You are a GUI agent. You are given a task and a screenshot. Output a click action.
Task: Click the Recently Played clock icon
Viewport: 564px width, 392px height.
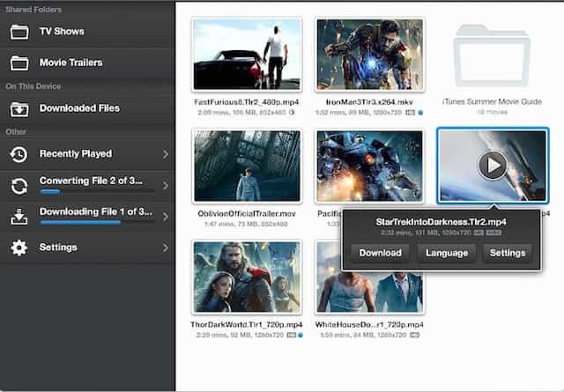[19, 154]
